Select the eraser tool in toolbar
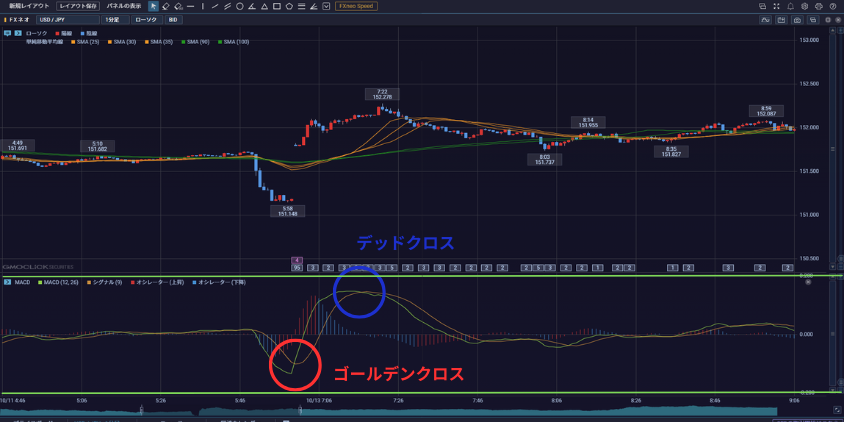The image size is (844, 422). point(165,6)
